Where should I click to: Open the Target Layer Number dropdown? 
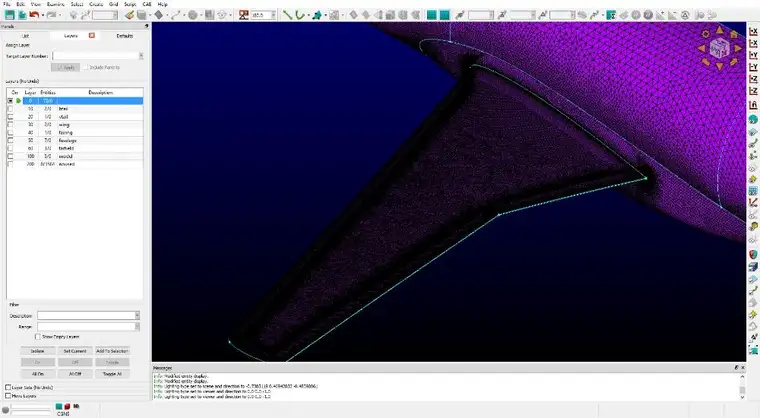pos(141,56)
